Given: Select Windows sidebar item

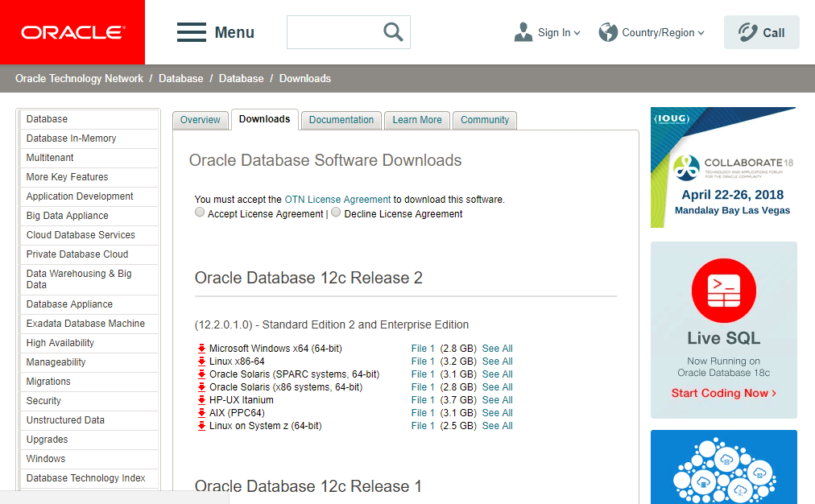Looking at the screenshot, I should (89, 459).
